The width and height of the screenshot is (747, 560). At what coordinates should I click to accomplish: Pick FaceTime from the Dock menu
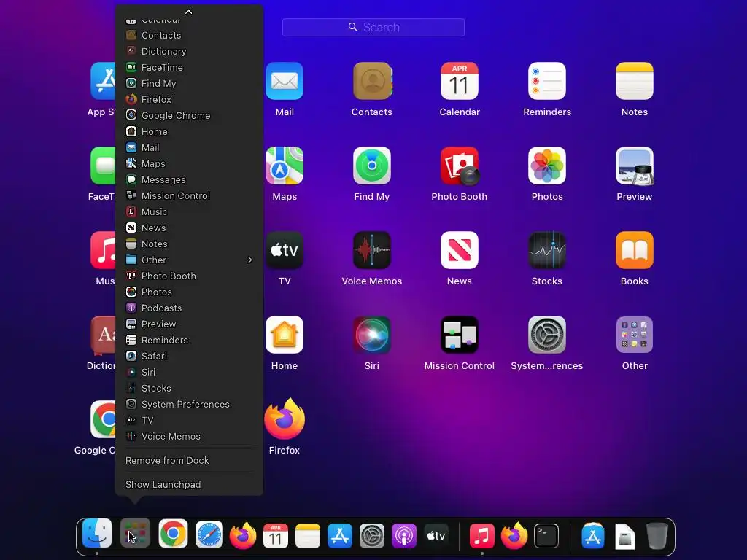click(x=189, y=68)
